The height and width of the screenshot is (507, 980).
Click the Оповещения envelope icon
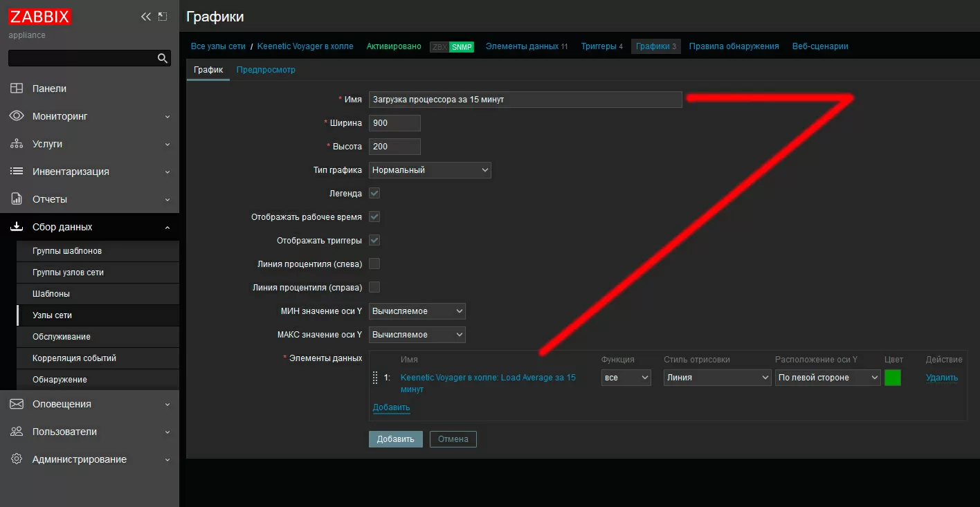click(17, 404)
